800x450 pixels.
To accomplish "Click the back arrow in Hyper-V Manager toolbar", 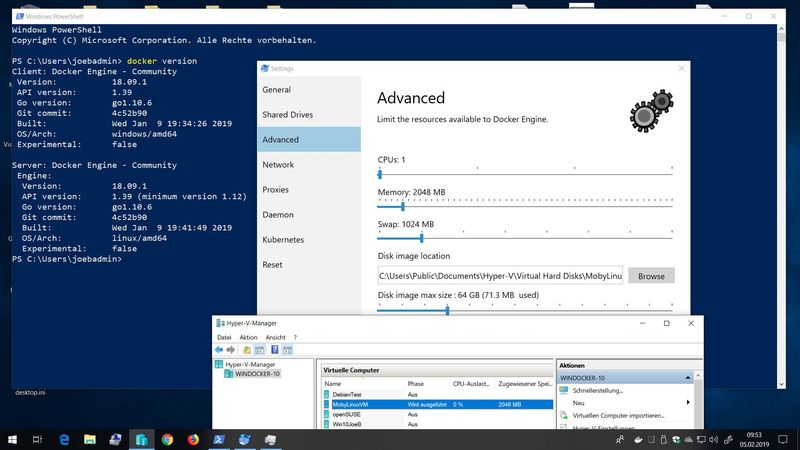I will tap(219, 350).
